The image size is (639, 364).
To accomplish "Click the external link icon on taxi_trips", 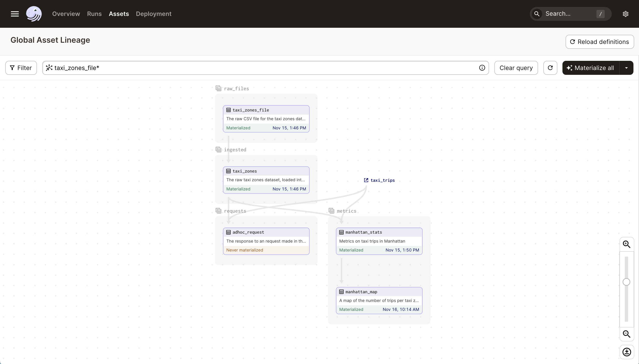I will (x=366, y=180).
